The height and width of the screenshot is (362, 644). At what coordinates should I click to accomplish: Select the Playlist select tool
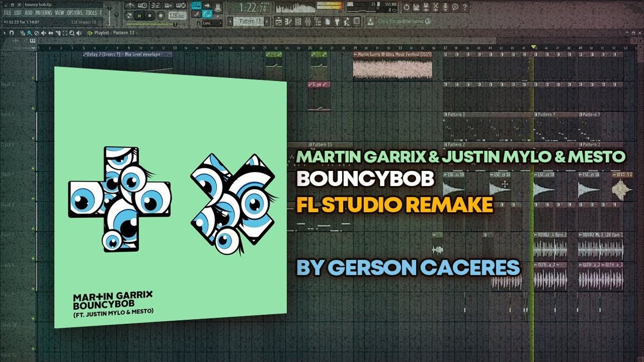(x=65, y=33)
